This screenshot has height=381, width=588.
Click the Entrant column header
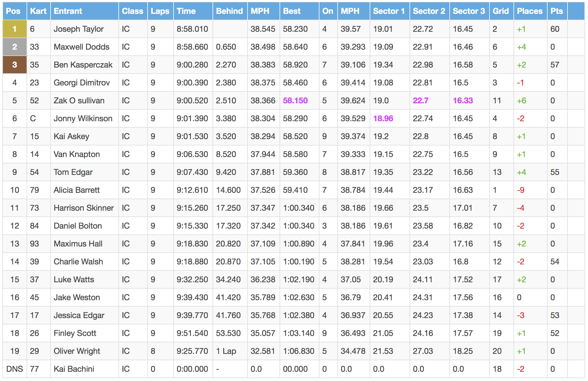(x=84, y=11)
